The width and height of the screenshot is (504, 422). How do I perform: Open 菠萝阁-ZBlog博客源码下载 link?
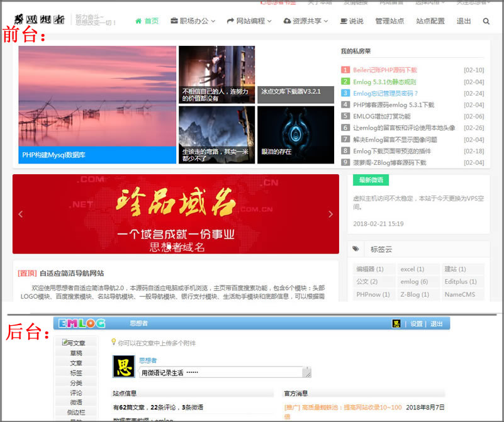click(x=389, y=162)
